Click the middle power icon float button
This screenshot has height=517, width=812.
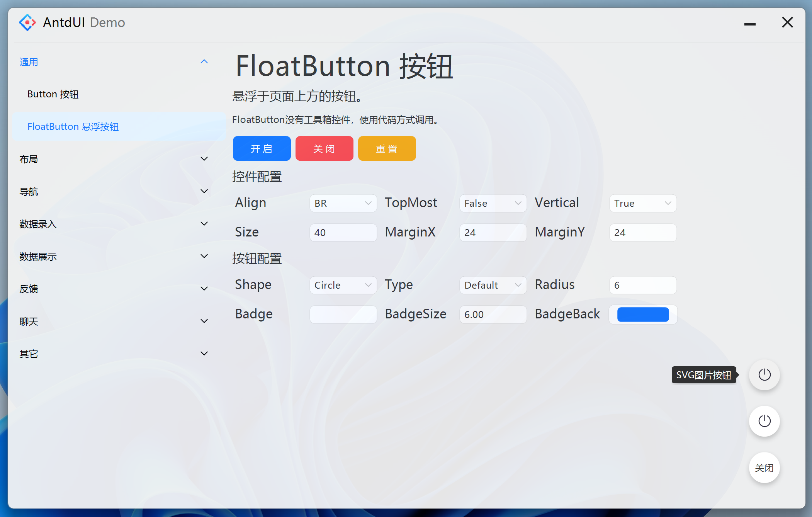(x=764, y=421)
